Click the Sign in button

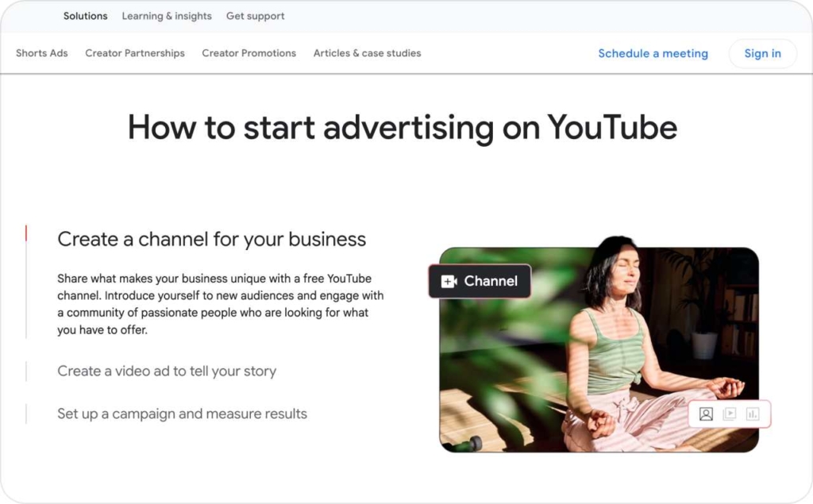click(762, 53)
